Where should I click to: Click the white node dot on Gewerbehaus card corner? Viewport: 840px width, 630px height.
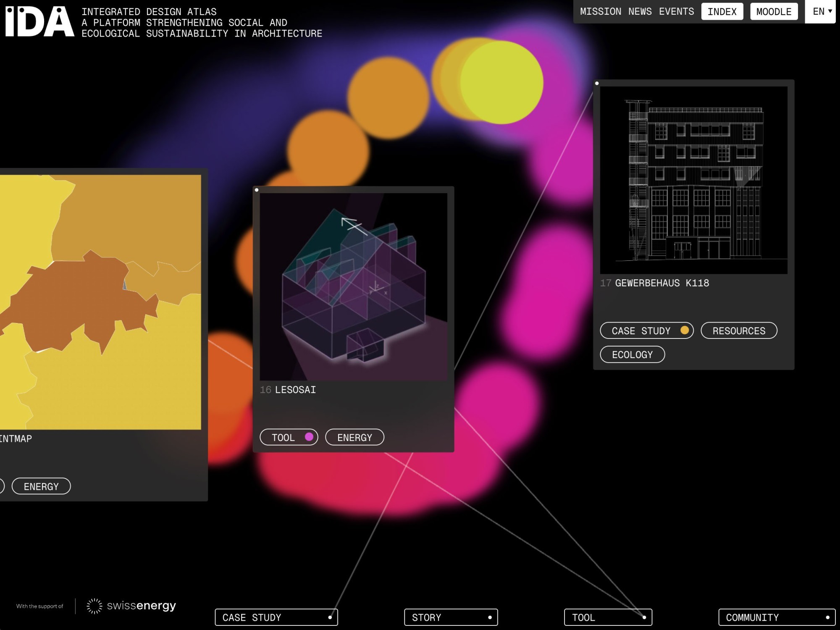point(597,84)
